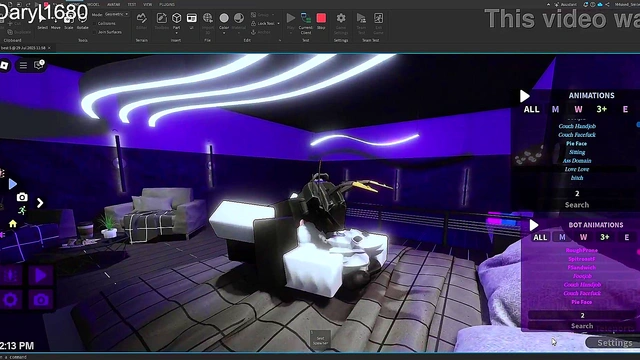Collapse the Bot Animations panel with its triangle

click(533, 225)
